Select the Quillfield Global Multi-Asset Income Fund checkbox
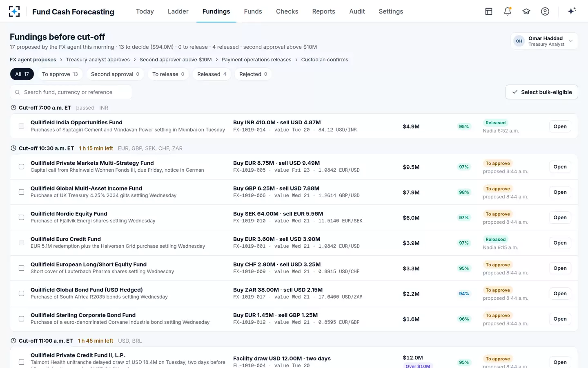 (21, 192)
